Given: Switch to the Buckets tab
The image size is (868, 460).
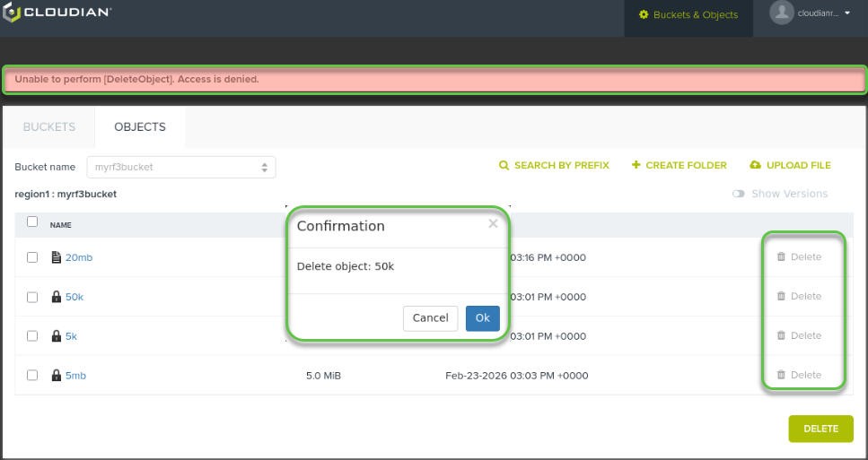Looking at the screenshot, I should tap(49, 127).
